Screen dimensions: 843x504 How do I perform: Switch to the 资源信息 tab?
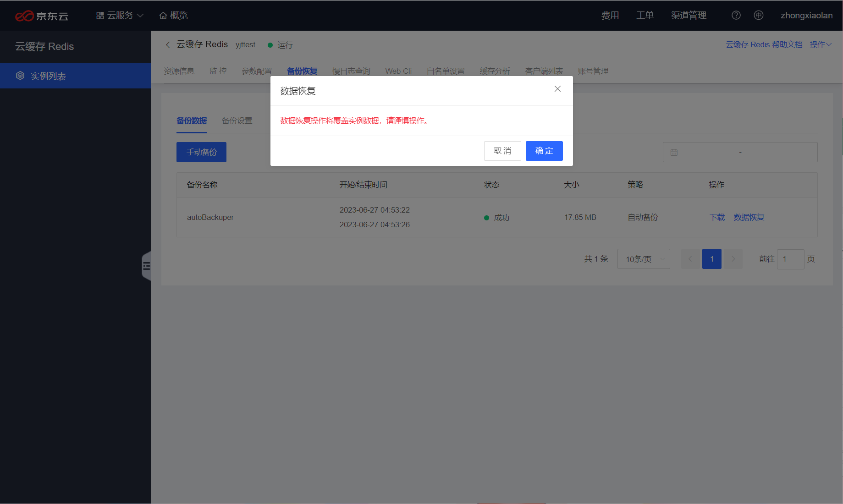pyautogui.click(x=179, y=71)
